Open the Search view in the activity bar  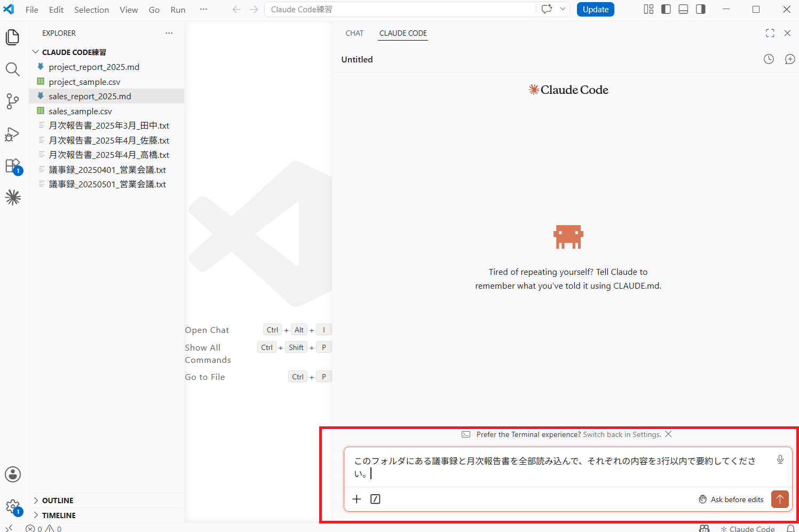point(13,69)
